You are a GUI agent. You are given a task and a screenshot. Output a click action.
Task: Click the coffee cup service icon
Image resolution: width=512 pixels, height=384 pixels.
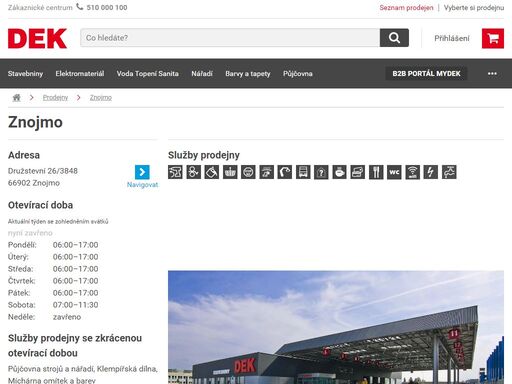339,172
